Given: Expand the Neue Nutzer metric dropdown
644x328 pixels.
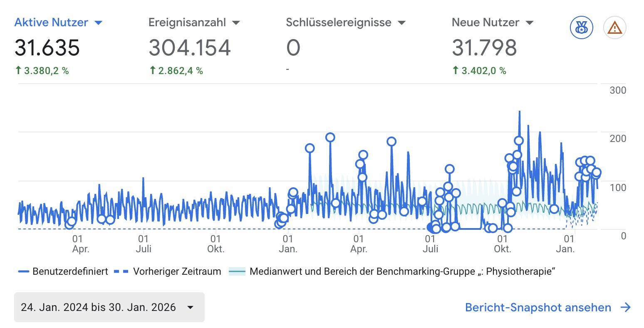Looking at the screenshot, I should 529,22.
